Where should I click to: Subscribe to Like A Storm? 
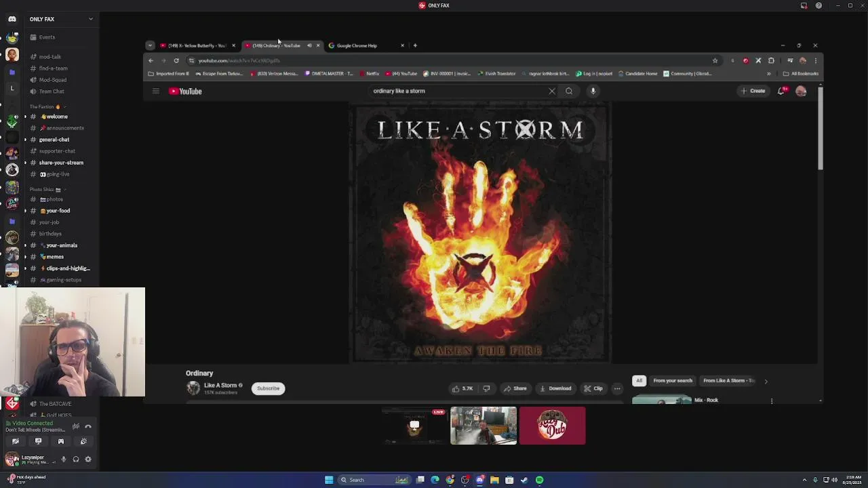click(x=268, y=388)
